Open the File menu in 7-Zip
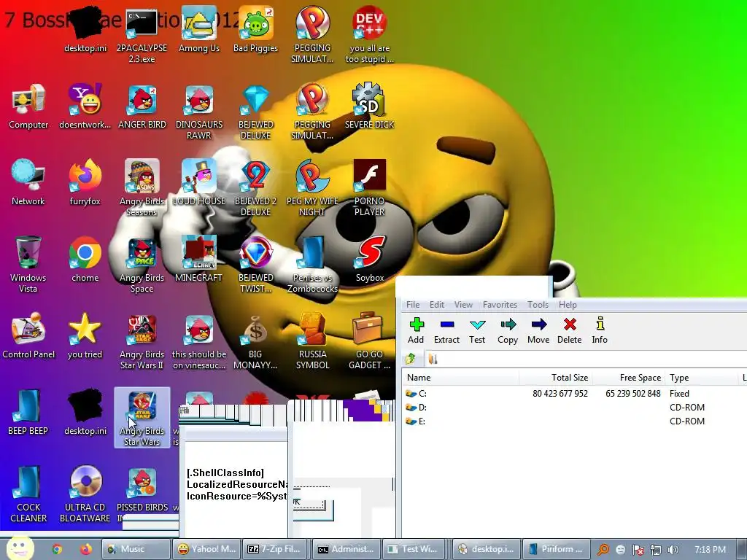The height and width of the screenshot is (560, 747). click(x=413, y=305)
